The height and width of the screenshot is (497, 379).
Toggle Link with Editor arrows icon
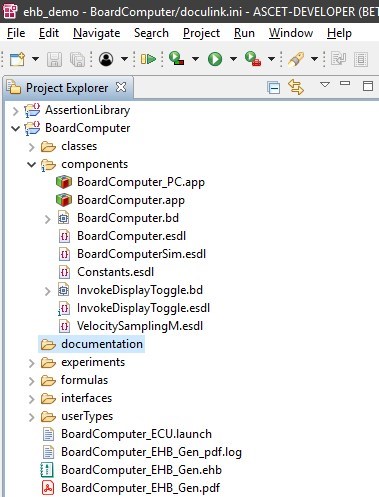click(x=296, y=87)
